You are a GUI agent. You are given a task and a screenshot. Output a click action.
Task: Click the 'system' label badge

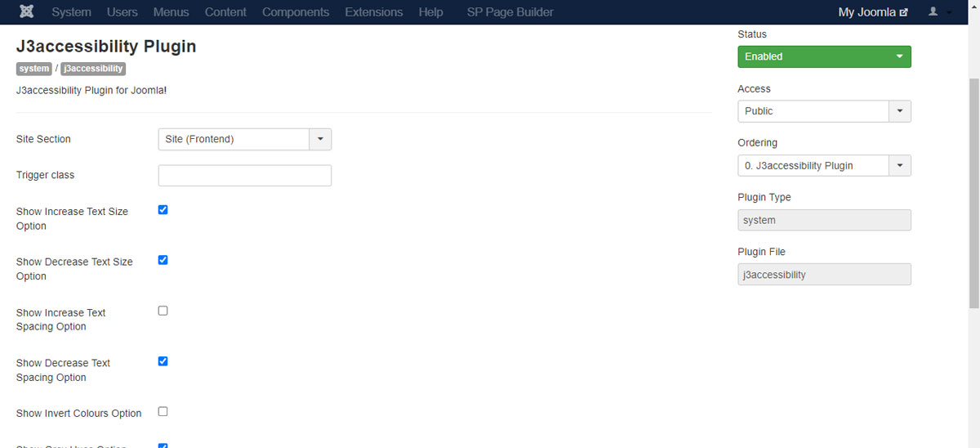(x=34, y=69)
